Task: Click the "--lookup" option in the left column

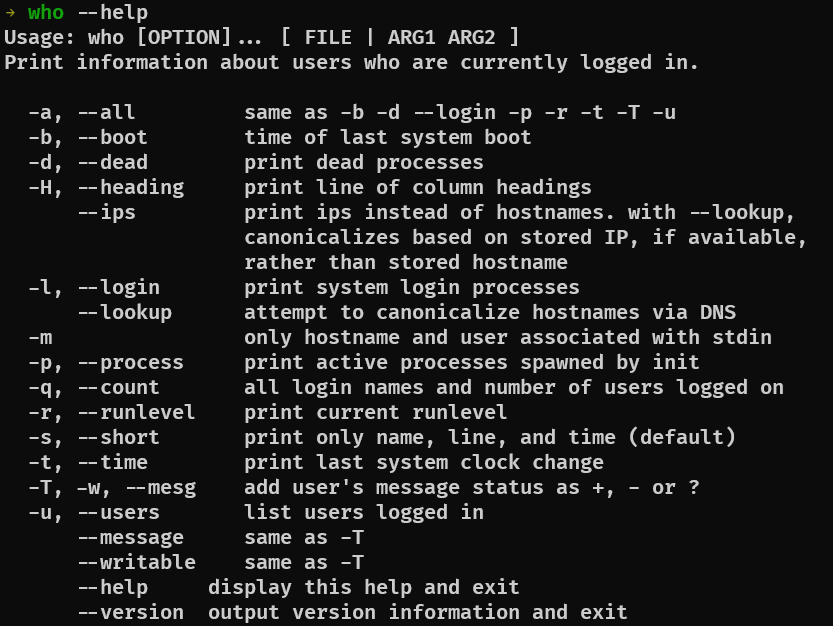Action: [x=124, y=312]
